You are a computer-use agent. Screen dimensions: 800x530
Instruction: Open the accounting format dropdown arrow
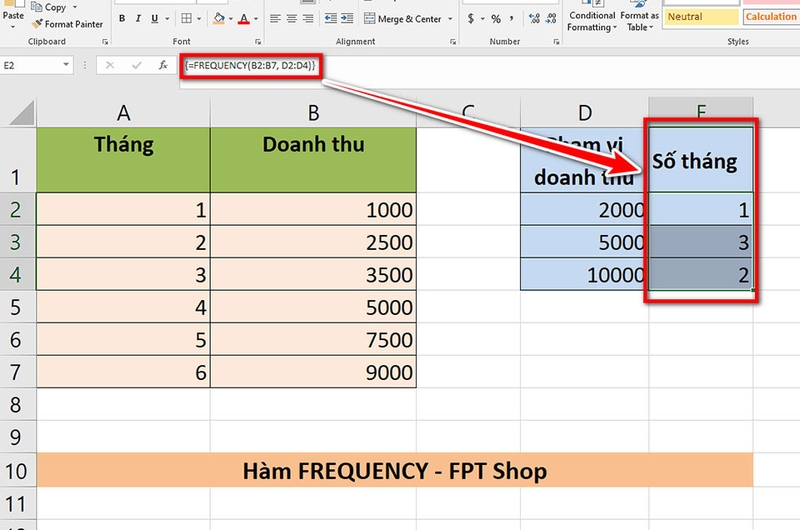click(482, 19)
